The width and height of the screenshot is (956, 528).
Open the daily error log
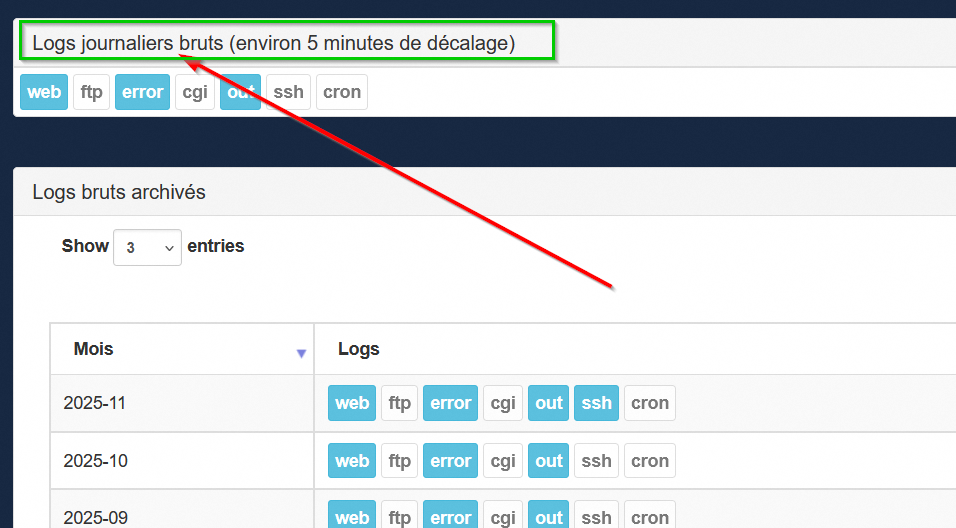tap(142, 92)
